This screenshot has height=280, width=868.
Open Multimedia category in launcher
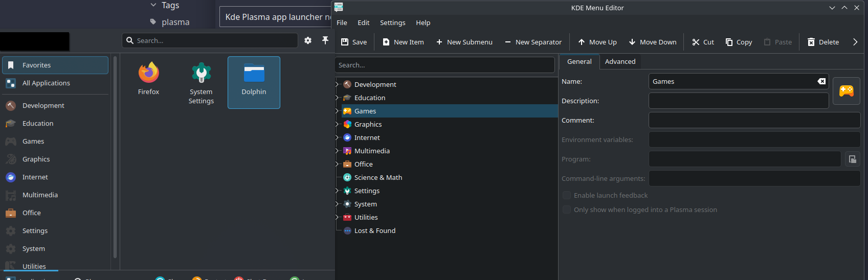tap(55, 195)
